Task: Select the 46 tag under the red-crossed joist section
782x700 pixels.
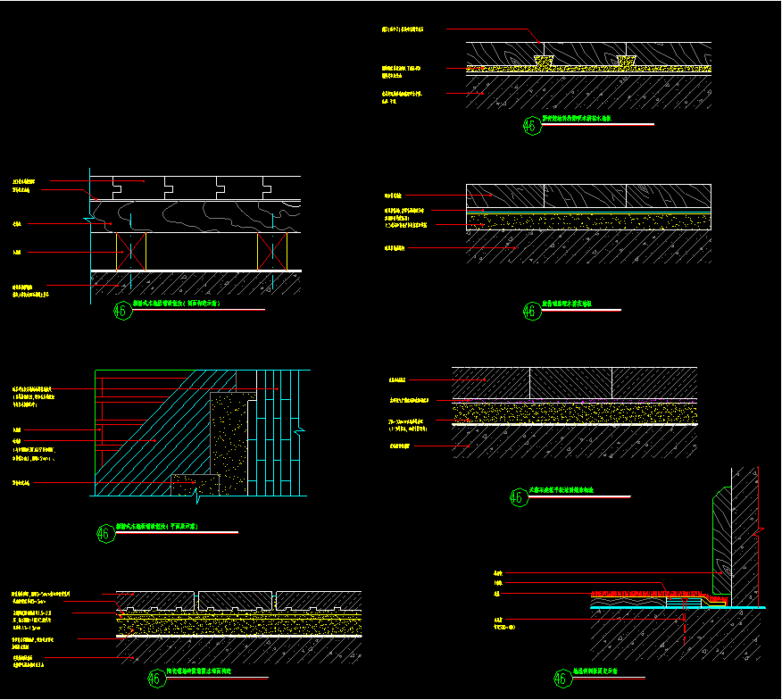Action: pyautogui.click(x=122, y=311)
